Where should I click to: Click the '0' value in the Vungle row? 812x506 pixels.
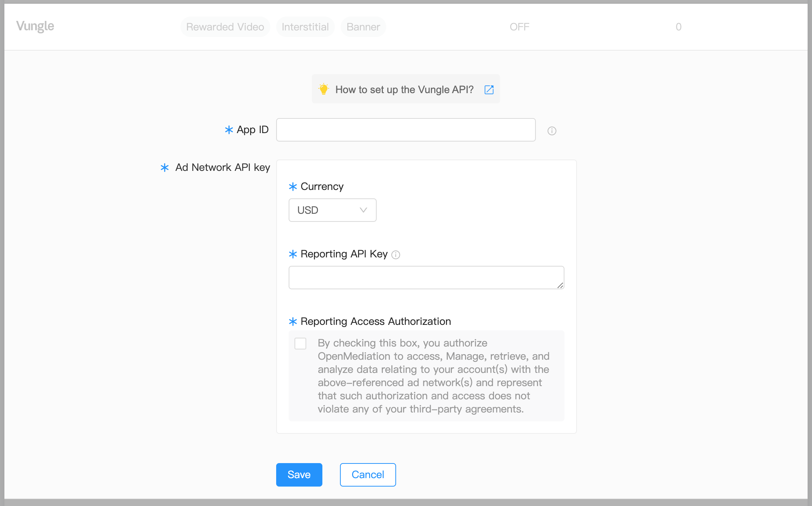tap(679, 27)
